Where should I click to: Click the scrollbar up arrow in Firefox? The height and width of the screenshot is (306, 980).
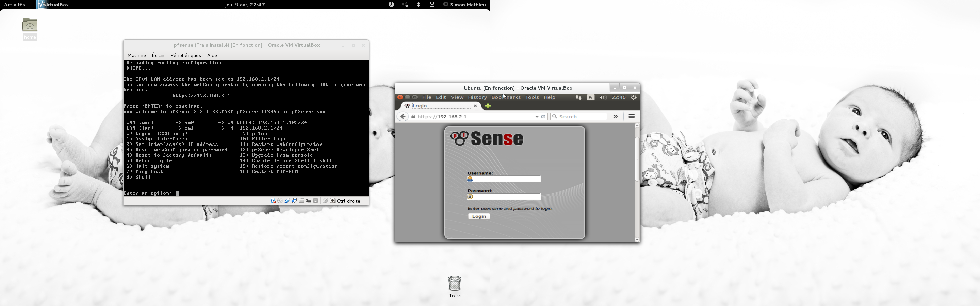(x=637, y=125)
